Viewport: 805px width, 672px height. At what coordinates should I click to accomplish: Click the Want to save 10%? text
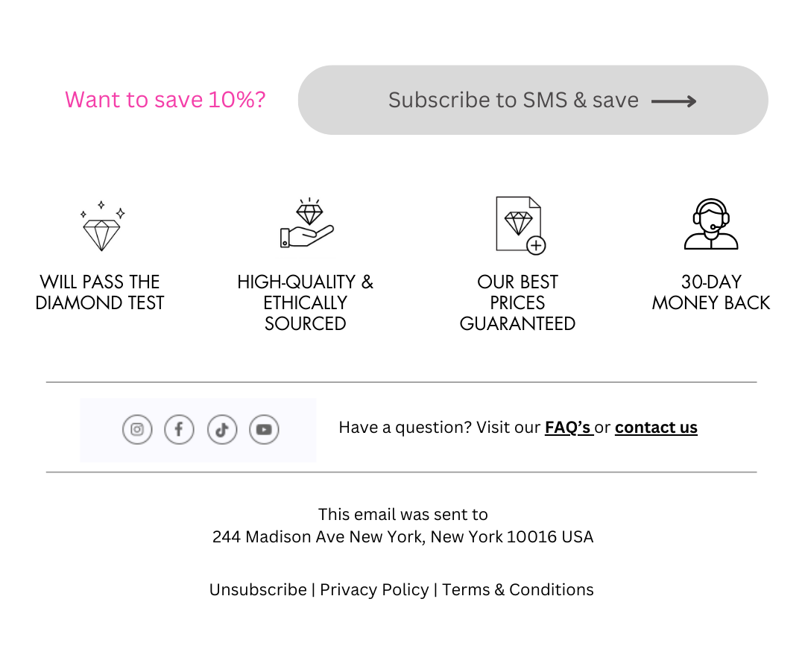[x=165, y=100]
